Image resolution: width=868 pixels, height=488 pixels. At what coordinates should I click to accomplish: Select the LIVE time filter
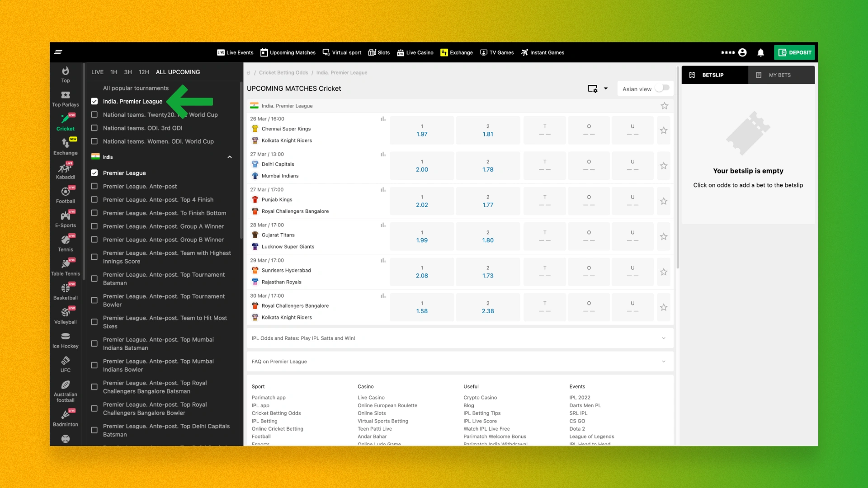[x=97, y=72]
